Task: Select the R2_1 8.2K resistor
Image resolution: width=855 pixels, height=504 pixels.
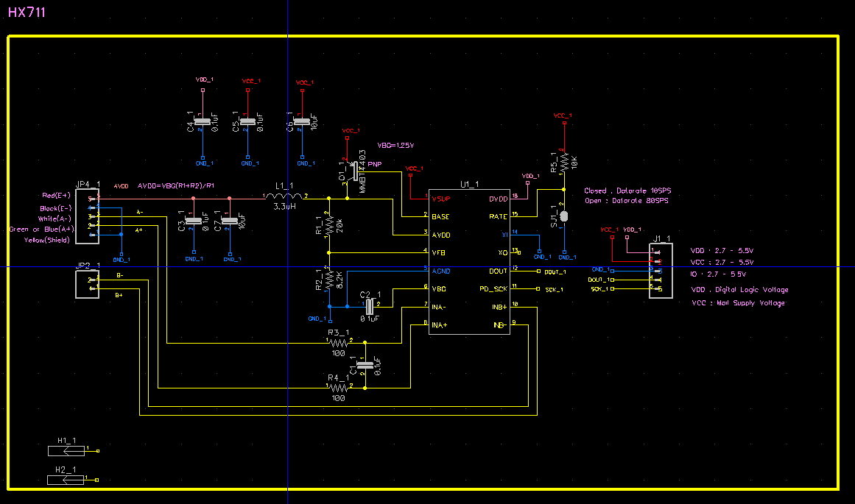Action: click(329, 280)
